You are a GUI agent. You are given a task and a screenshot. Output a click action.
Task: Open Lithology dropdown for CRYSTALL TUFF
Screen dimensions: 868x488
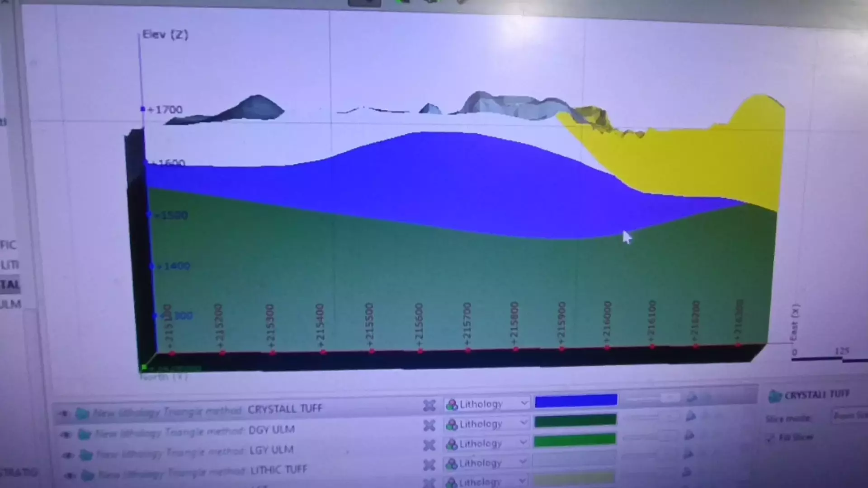[x=487, y=404]
